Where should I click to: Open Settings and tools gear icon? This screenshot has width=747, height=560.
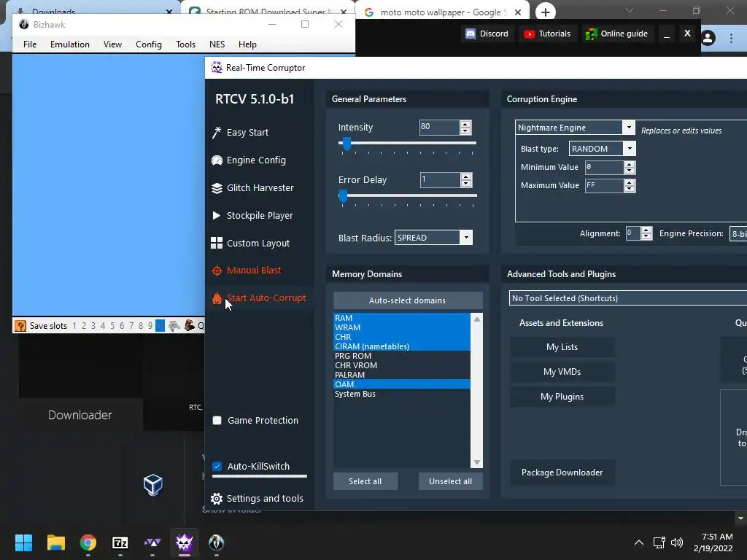pyautogui.click(x=217, y=498)
